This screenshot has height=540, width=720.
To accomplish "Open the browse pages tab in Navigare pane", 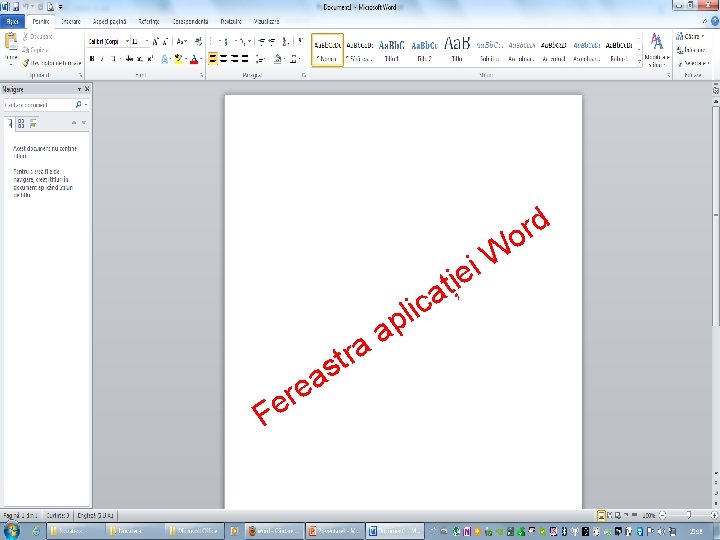I will click(21, 123).
